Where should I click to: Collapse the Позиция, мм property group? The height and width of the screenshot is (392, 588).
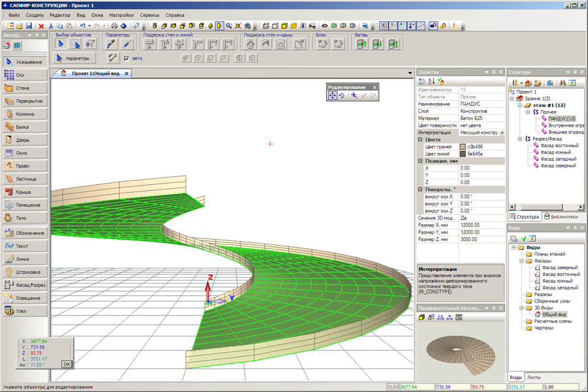420,160
